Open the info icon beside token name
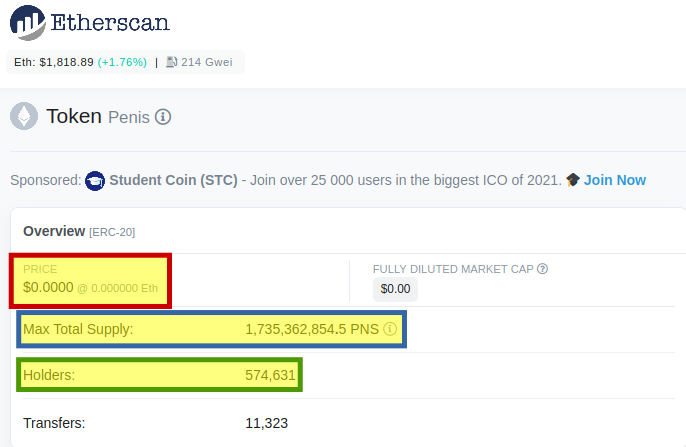Screen dimensions: 686x447 pyautogui.click(x=163, y=117)
